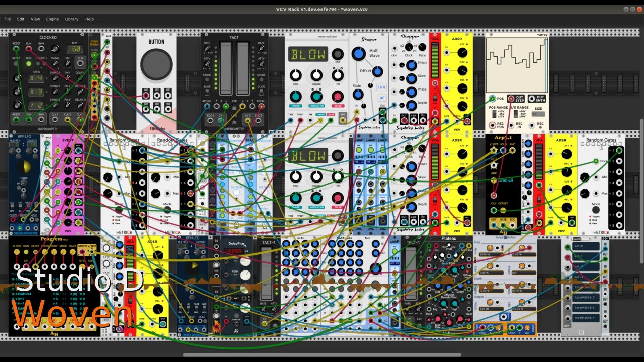Screen dimensions: 644x362
Task: Flip the I/O RANGE switch on array
Action: point(515,114)
